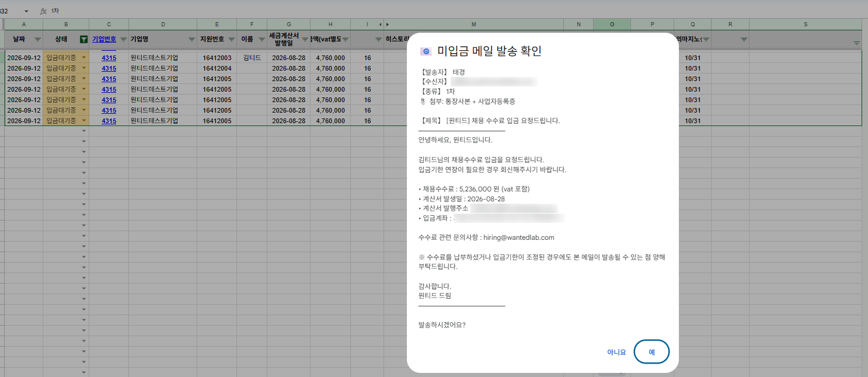Open the 이름 column filter icon

262,39
